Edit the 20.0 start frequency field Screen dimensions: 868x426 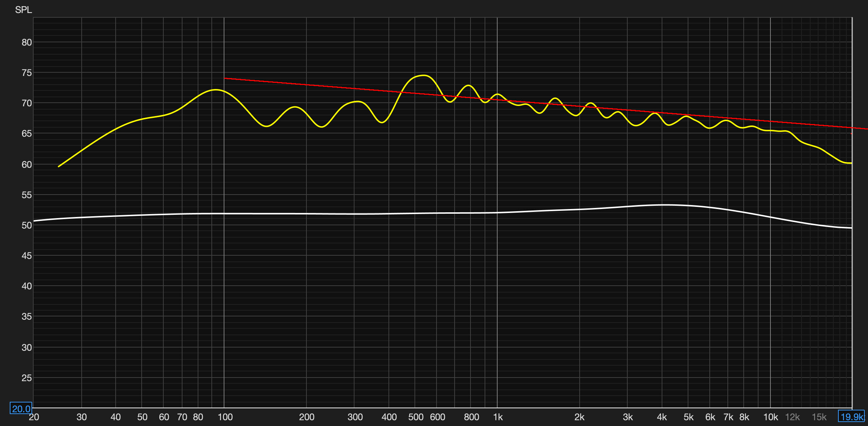(21, 409)
